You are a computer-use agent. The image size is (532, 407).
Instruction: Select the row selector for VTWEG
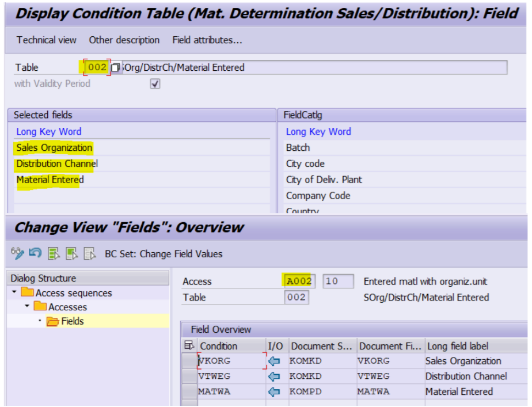tap(188, 376)
